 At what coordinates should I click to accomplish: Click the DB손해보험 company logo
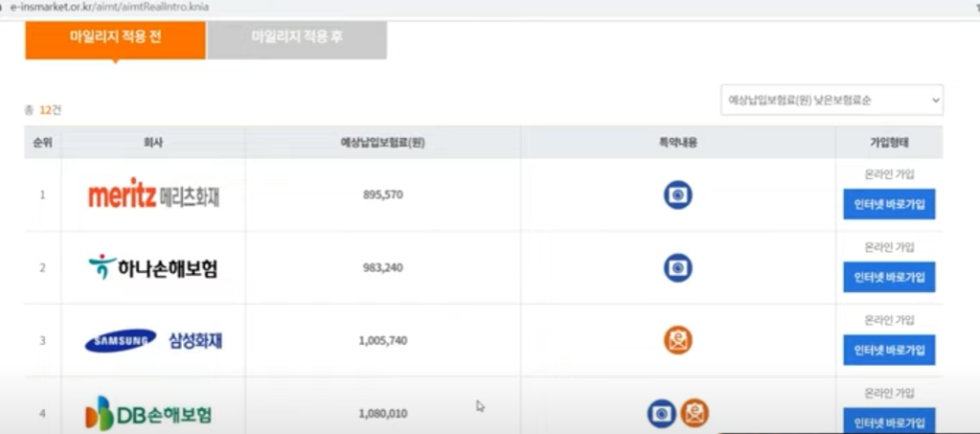point(149,414)
